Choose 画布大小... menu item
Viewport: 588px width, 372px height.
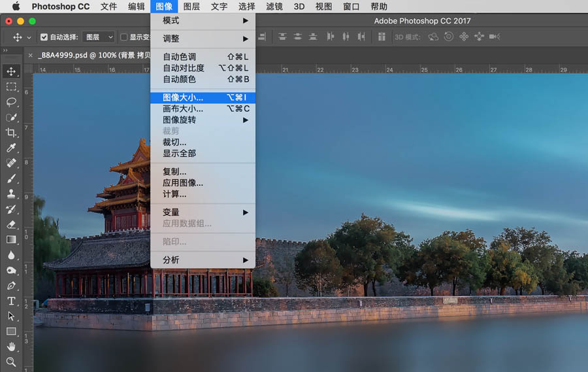tap(203, 109)
